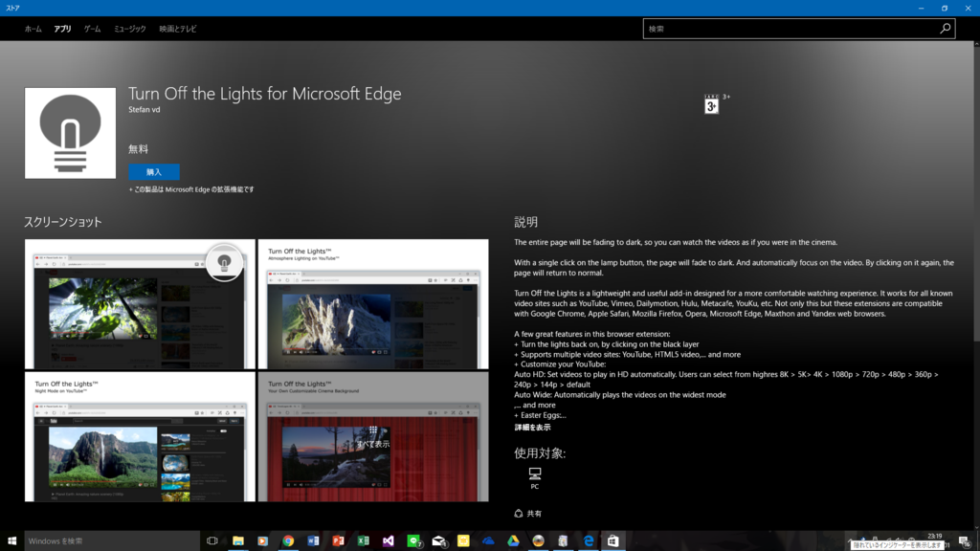The width and height of the screenshot is (980, 551).
Task: Go to the 映画とテレビ tab
Action: tap(177, 29)
